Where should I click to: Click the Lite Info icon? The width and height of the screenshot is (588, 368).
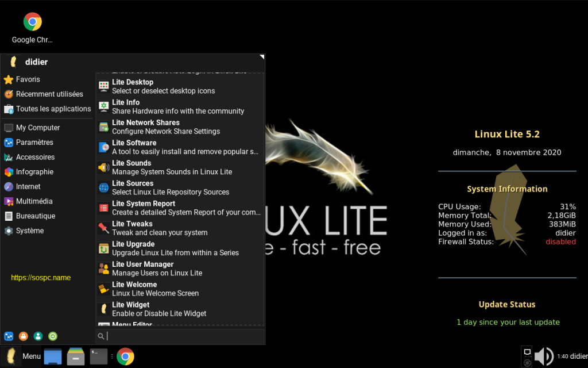(x=104, y=106)
